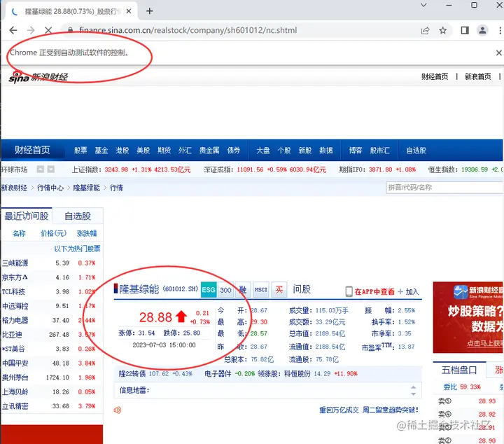Screen dimensions: 504x444
Task: Open 问股 link
Action: click(x=302, y=289)
